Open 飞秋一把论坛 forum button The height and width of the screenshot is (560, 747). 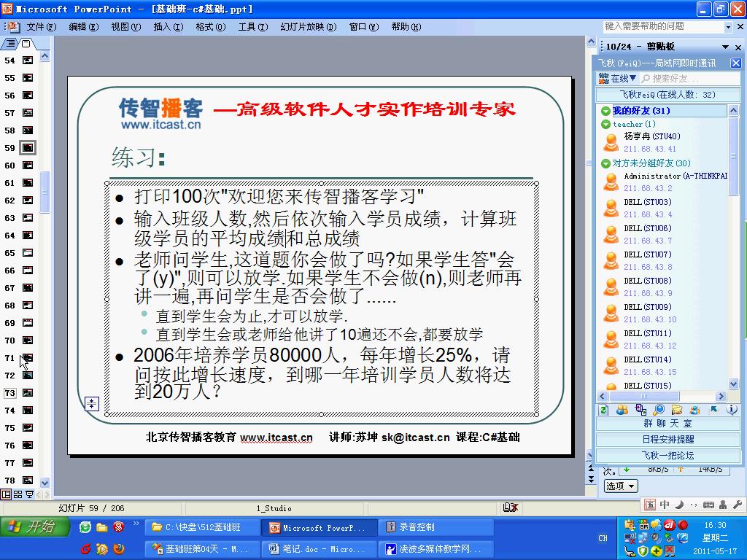[668, 455]
